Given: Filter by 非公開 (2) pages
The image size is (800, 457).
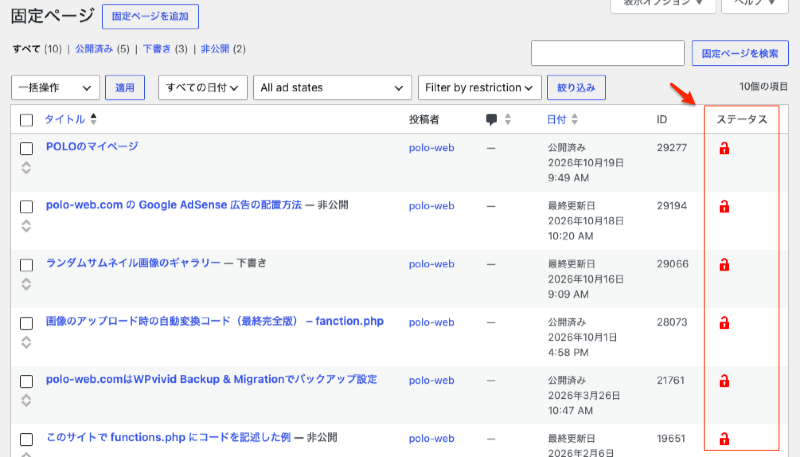Looking at the screenshot, I should [223, 49].
